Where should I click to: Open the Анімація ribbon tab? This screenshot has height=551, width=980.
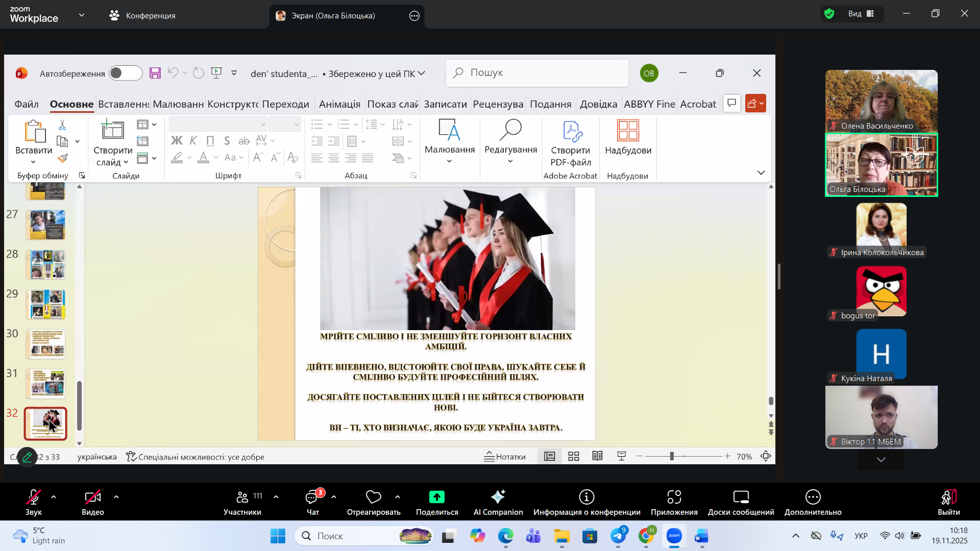click(x=339, y=104)
